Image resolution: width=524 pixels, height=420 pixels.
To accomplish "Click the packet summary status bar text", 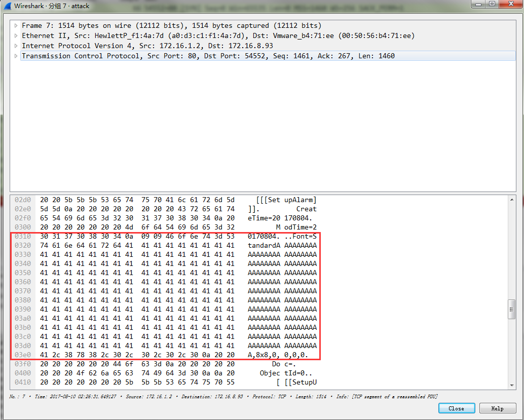I will click(x=223, y=396).
